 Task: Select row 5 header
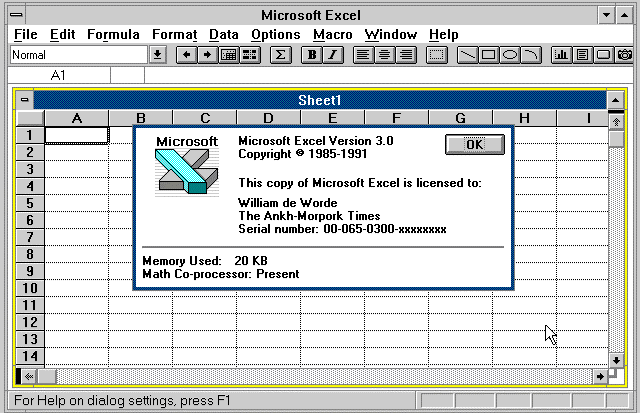click(x=30, y=203)
